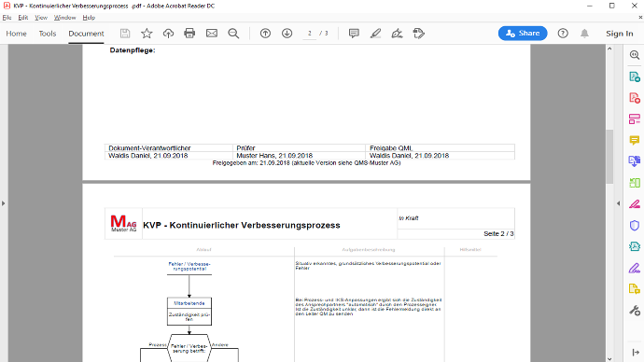Screen dimensions: 644x362
Task: Click the 'Datenpflege:' heading
Action: [x=133, y=50]
